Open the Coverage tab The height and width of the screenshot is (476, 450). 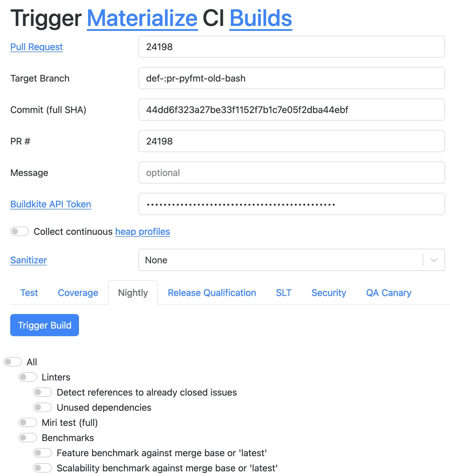tap(78, 293)
